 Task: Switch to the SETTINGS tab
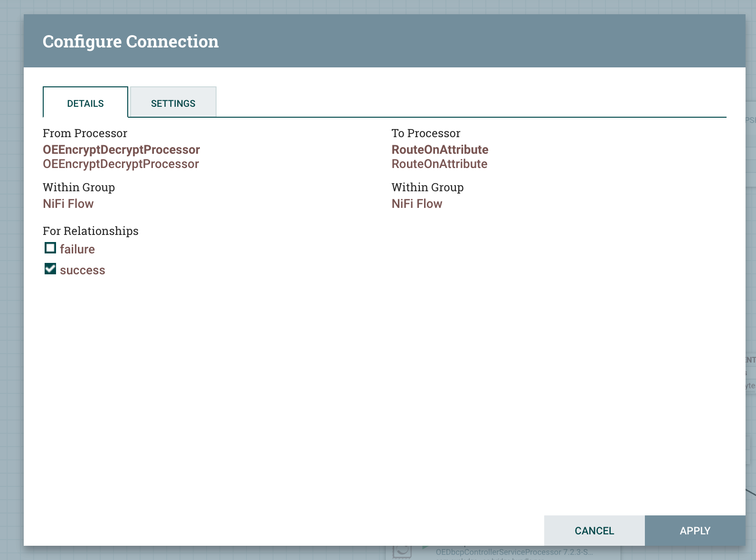173,103
